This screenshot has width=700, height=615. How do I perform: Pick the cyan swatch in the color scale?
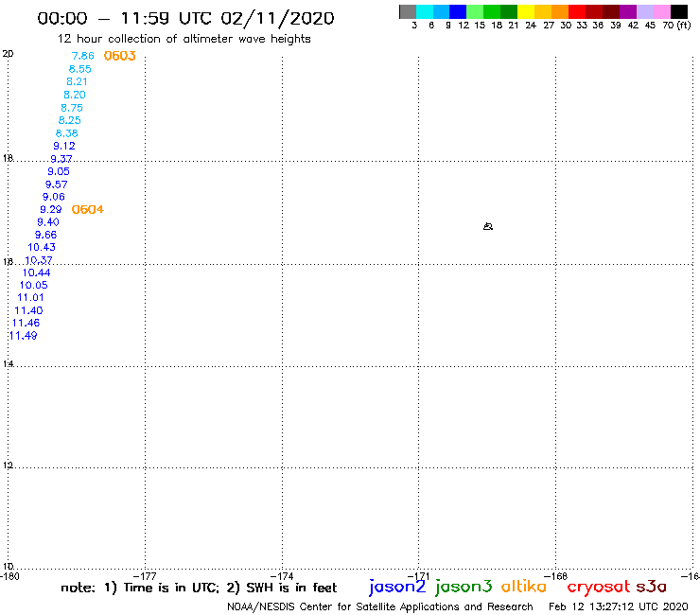click(425, 11)
